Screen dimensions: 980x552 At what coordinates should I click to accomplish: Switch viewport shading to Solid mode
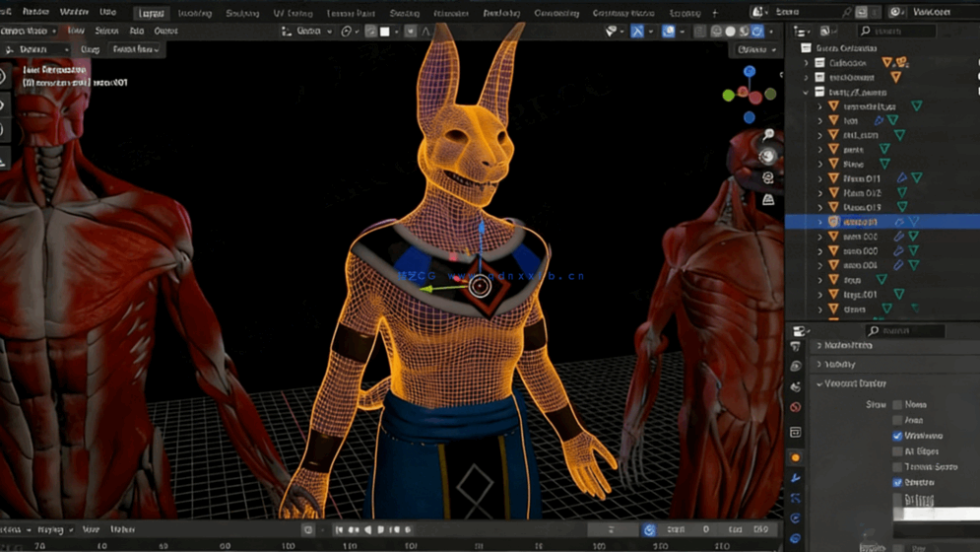(x=730, y=31)
